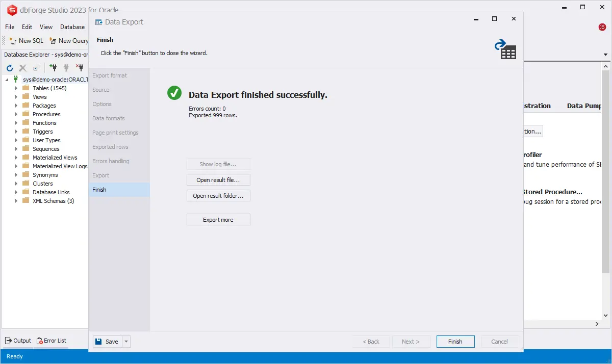Screen dimensions: 612x364
Task: Click Finish to close the wizard
Action: pyautogui.click(x=455, y=342)
